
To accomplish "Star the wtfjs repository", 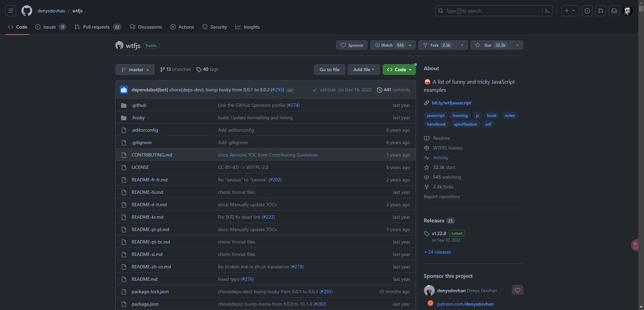I will tap(491, 45).
